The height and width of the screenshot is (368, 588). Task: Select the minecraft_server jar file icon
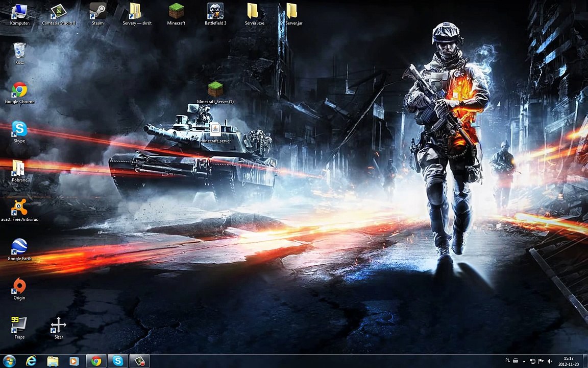coord(215,132)
